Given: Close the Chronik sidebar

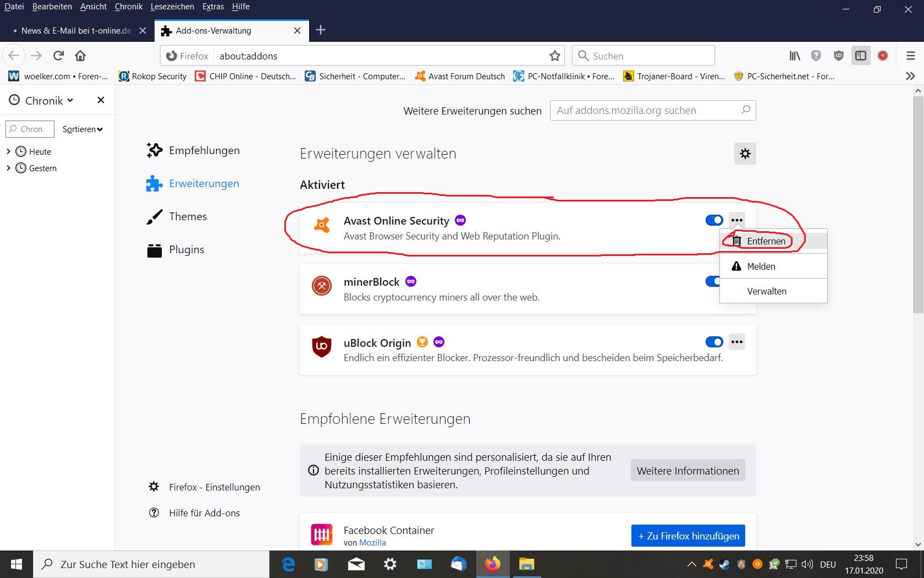Looking at the screenshot, I should [101, 100].
